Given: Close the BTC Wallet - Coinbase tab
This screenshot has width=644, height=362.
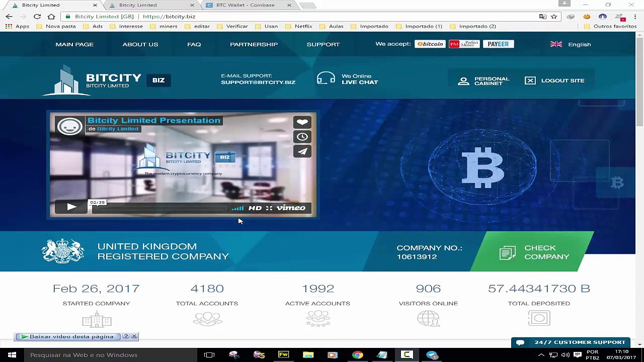Looking at the screenshot, I should pos(289,5).
